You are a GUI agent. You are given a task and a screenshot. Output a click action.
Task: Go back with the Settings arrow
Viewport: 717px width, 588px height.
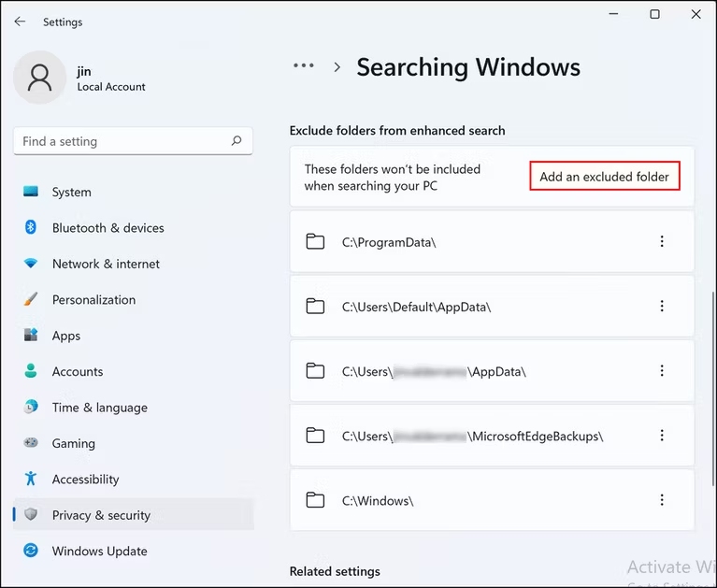click(20, 22)
